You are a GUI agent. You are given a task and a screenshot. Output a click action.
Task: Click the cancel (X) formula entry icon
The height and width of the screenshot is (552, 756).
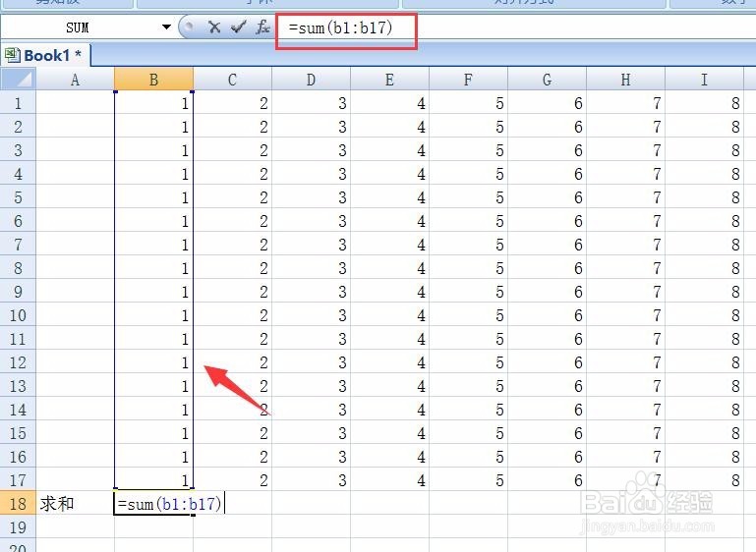point(214,28)
